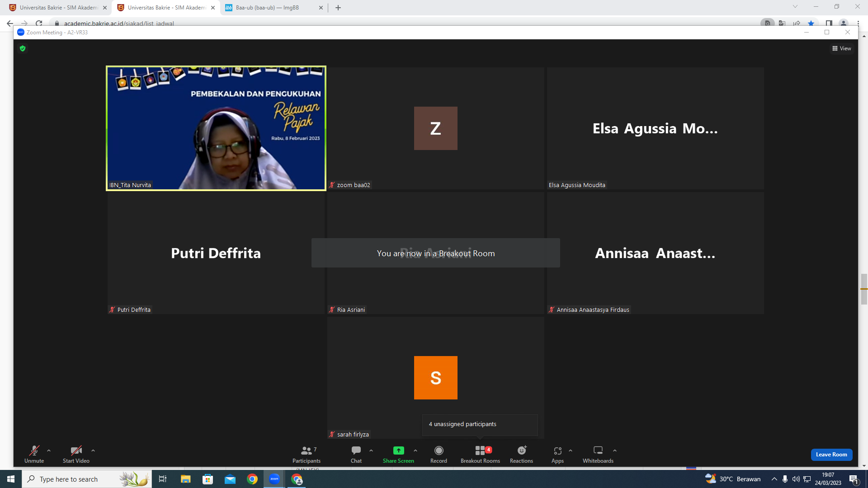The height and width of the screenshot is (488, 868).
Task: Click the 4 unassigned participants tooltip
Action: [480, 424]
